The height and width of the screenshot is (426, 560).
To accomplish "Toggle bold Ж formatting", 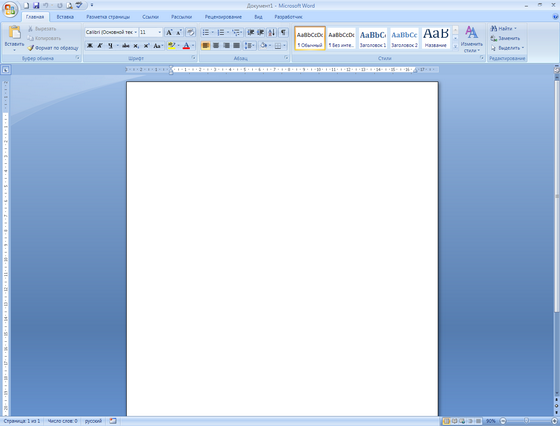I will pyautogui.click(x=90, y=46).
